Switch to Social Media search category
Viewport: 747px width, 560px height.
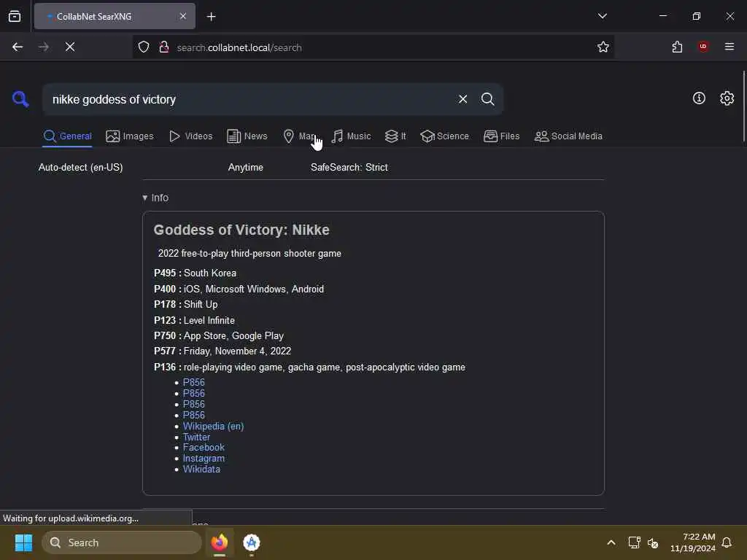[568, 136]
